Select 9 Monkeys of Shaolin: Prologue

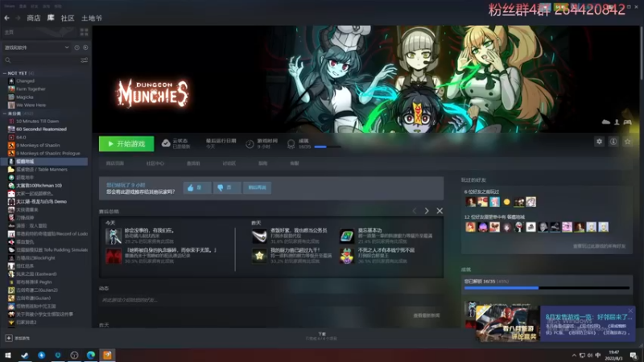tap(48, 154)
